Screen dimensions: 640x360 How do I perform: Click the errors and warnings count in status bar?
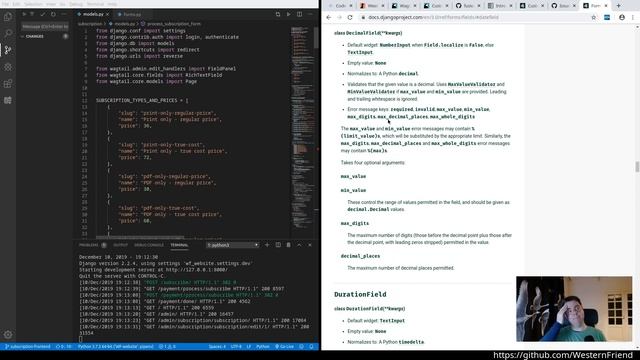(x=167, y=347)
